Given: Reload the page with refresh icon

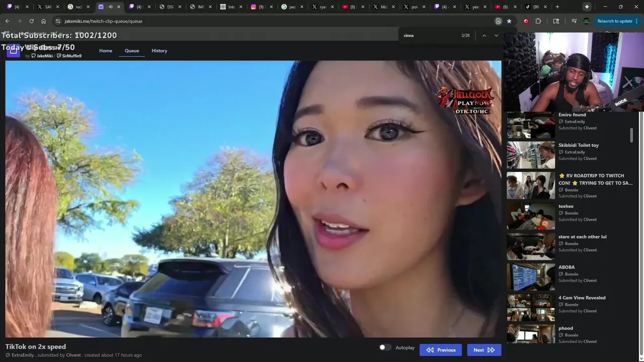Looking at the screenshot, I should click(31, 21).
